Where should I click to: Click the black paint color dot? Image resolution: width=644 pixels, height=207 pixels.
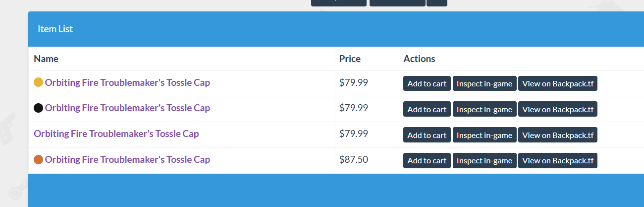coord(38,108)
